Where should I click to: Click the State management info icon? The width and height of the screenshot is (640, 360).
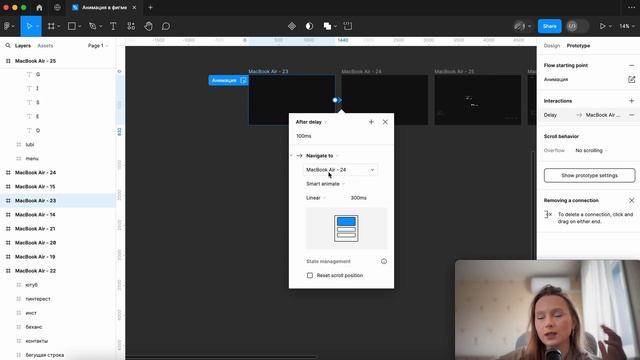pos(384,261)
